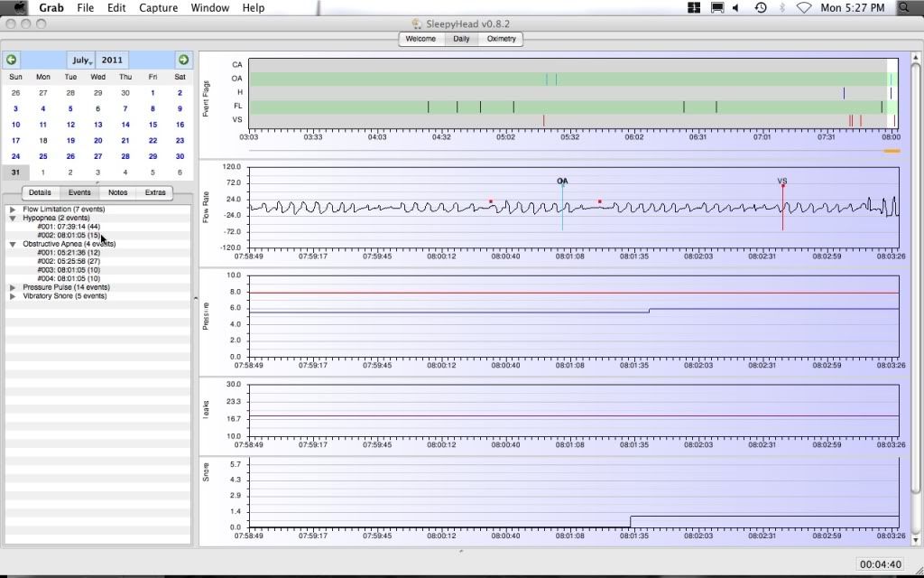Screen dimensions: 924x578
Task: Open the display menu bar icon
Action: click(x=717, y=7)
